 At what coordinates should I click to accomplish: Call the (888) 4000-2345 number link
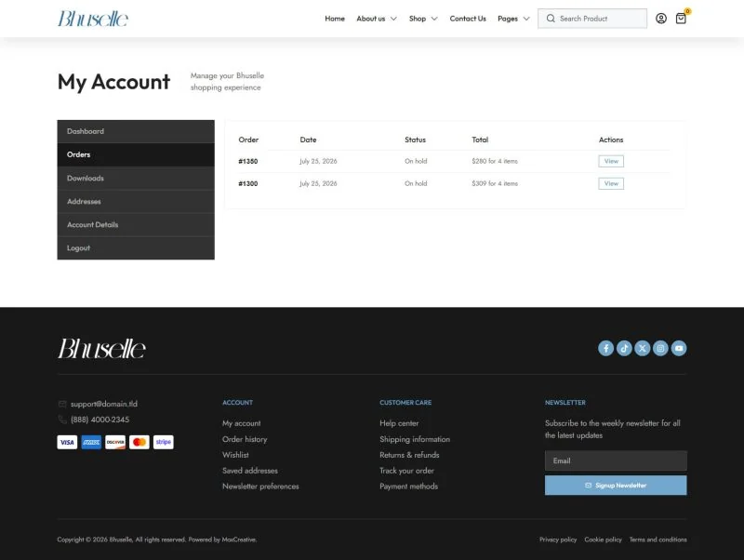click(x=100, y=420)
